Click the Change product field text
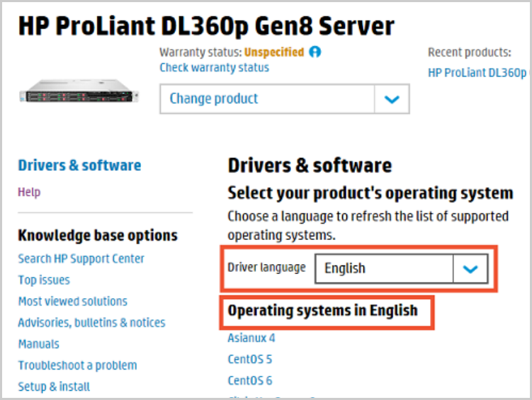This screenshot has width=532, height=400. 214,99
